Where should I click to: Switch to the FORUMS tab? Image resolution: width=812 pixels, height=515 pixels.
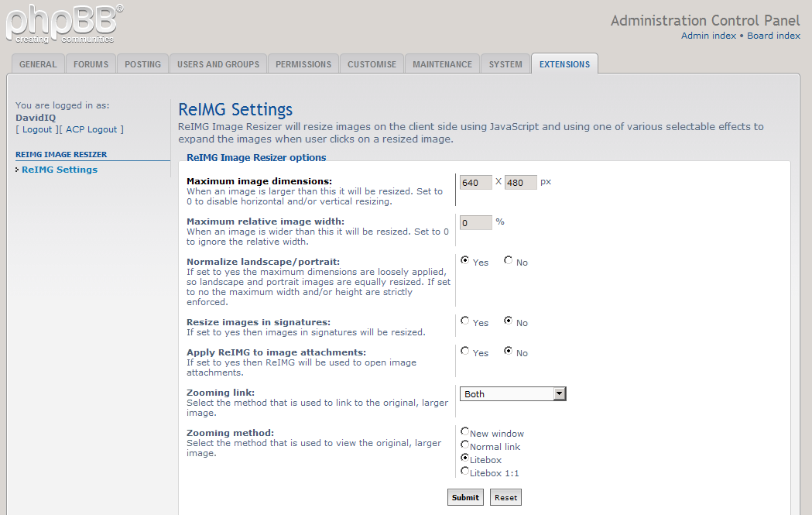[91, 64]
